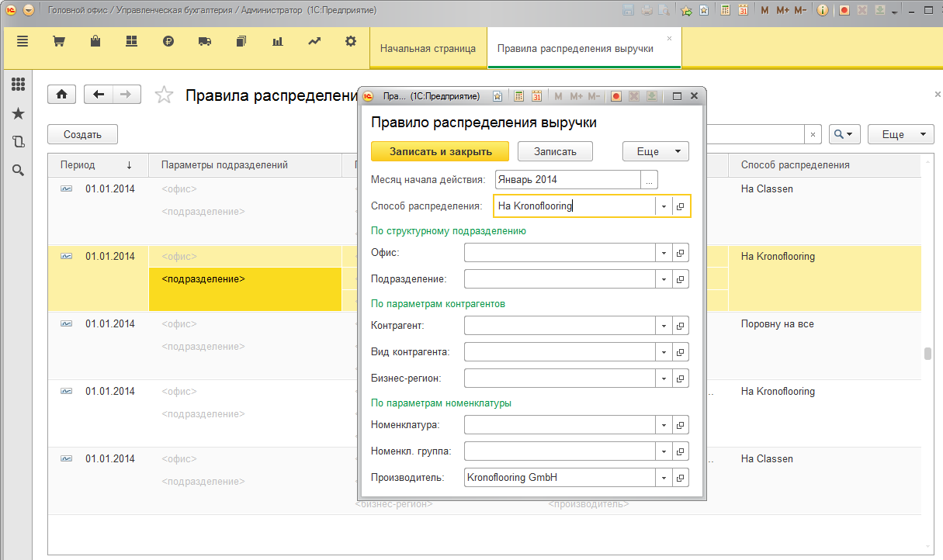Screen dimensions: 943x560
Task: Click the Создать button
Action: pyautogui.click(x=82, y=134)
